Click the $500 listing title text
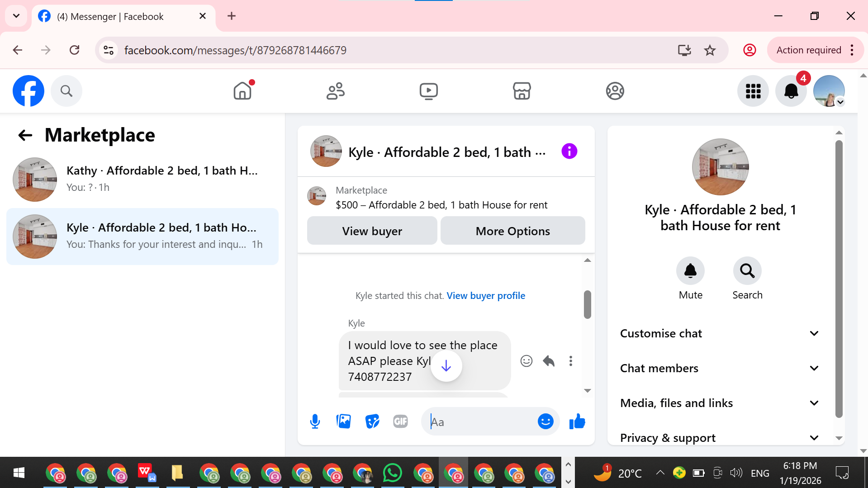 441,205
